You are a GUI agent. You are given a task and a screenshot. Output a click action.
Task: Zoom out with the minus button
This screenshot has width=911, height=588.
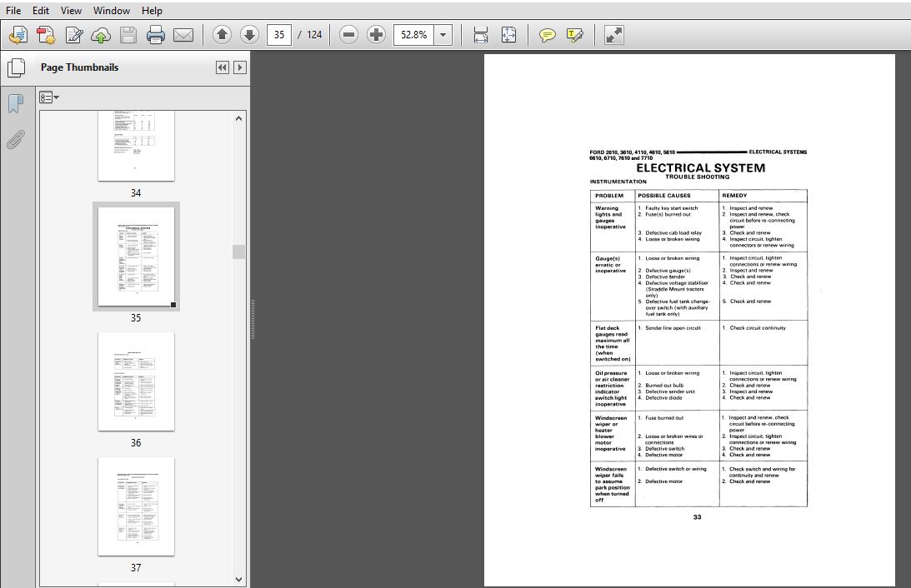pyautogui.click(x=348, y=35)
